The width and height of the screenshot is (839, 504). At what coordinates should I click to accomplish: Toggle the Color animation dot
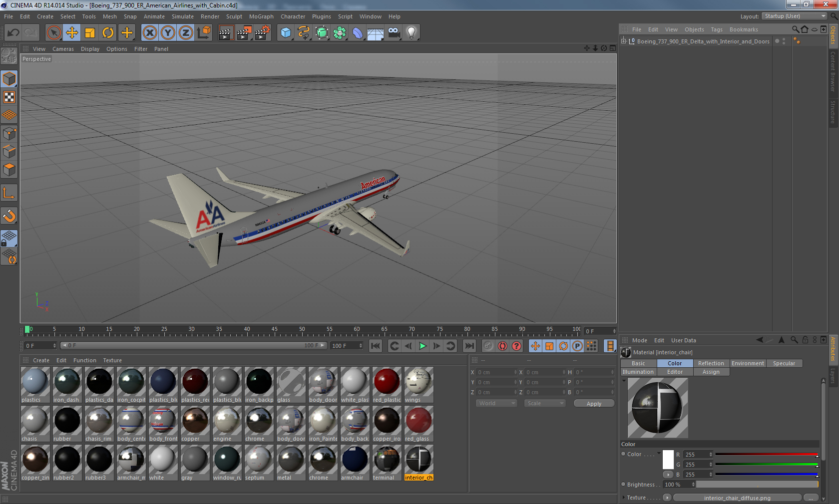click(x=623, y=454)
